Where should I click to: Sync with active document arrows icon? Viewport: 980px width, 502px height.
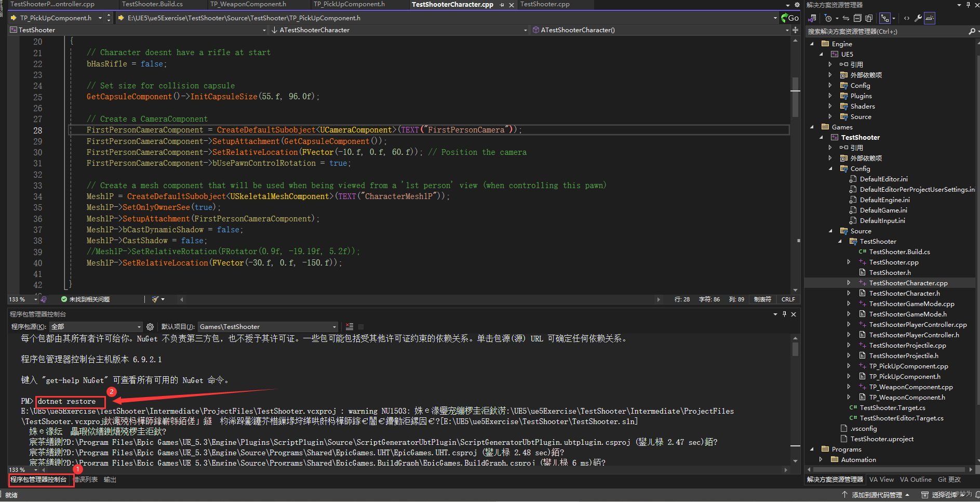pos(846,18)
